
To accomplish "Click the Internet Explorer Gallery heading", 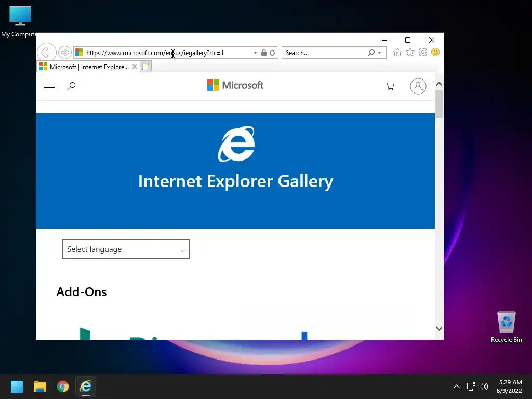I will tap(236, 181).
